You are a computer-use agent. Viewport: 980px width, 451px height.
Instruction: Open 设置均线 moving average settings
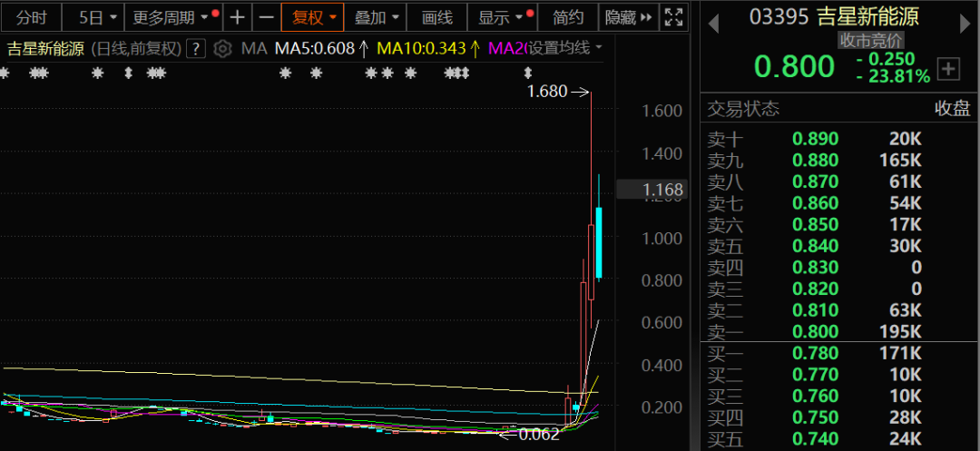[565, 48]
